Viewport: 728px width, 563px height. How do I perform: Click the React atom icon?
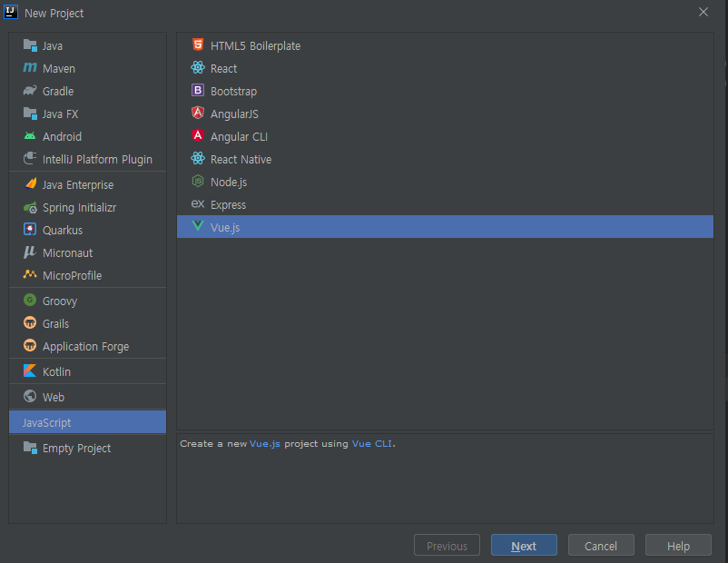[198, 68]
